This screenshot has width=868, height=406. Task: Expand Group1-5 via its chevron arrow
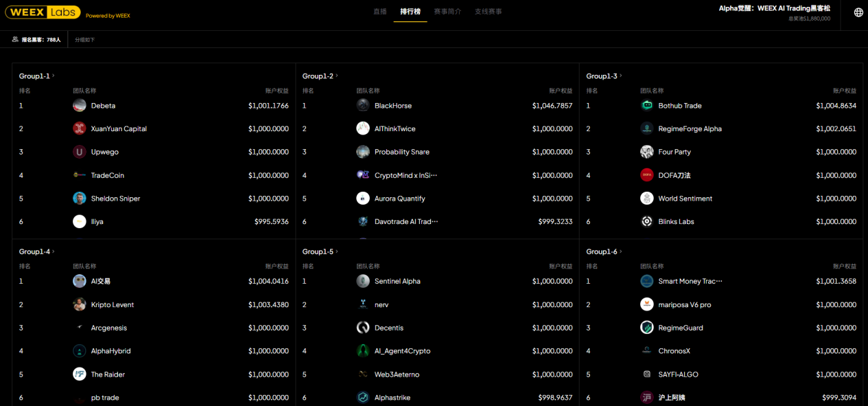(337, 251)
